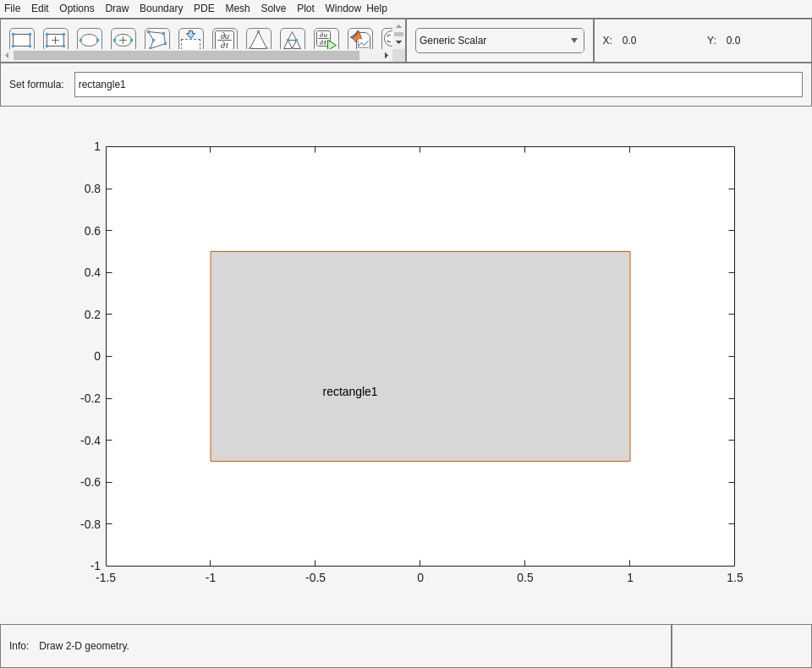Click the Set formula input field
This screenshot has width=812, height=668.
click(438, 85)
